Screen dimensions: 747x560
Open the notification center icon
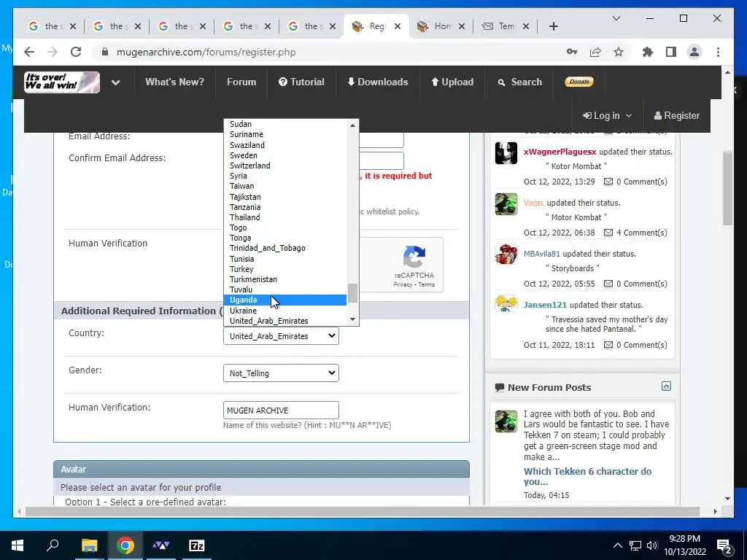point(724,545)
